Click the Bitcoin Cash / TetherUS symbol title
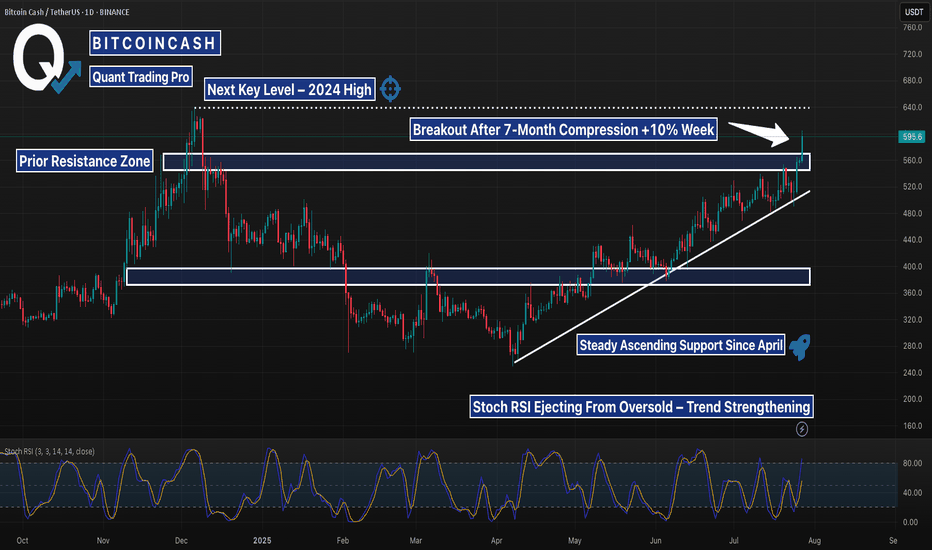Viewport: 932px width, 550px height. (x=67, y=12)
